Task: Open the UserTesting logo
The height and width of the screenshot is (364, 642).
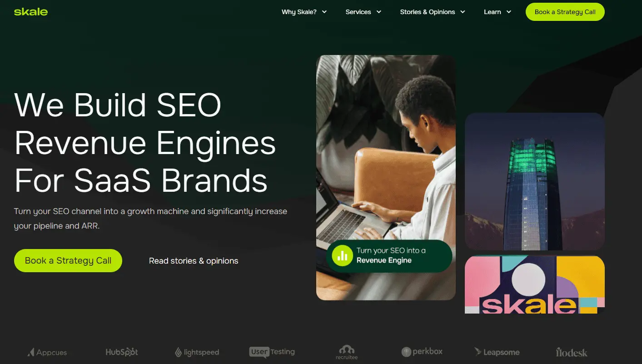Action: click(272, 352)
